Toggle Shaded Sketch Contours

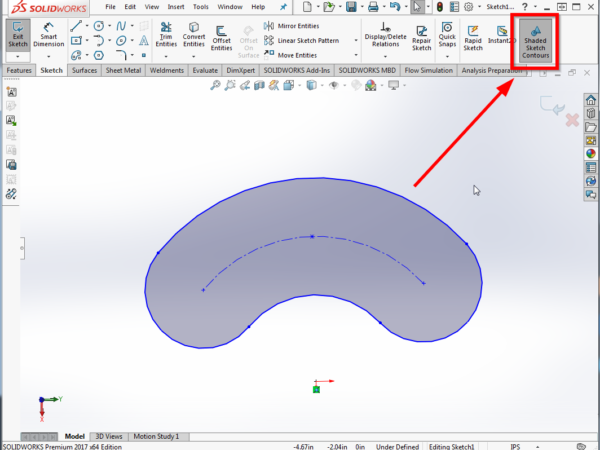(535, 40)
